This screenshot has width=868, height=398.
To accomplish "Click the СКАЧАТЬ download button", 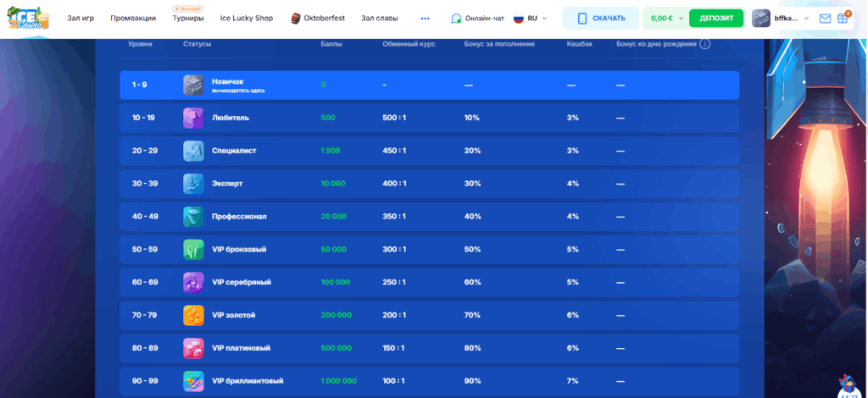I will [x=601, y=18].
